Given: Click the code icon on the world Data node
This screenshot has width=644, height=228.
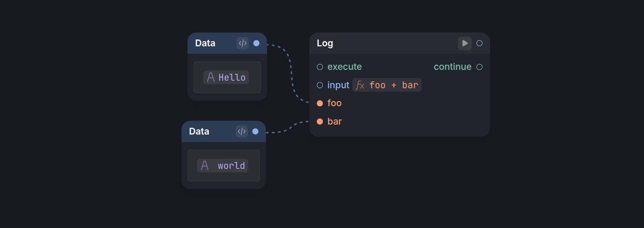Looking at the screenshot, I should [242, 131].
